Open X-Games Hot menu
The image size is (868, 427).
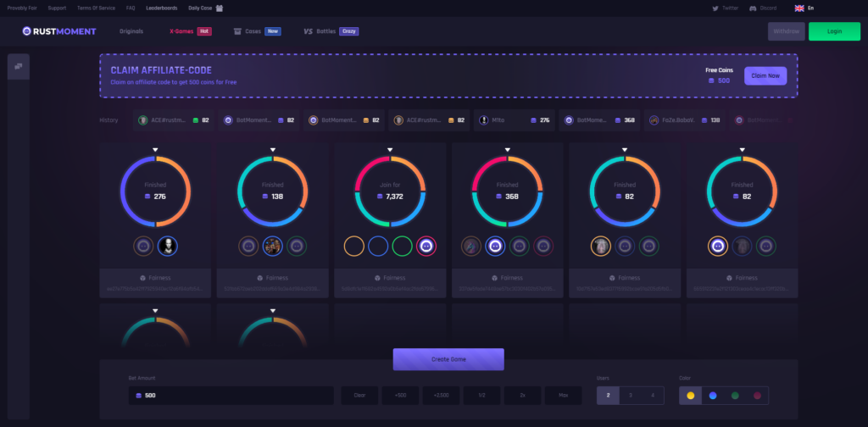[x=191, y=31]
